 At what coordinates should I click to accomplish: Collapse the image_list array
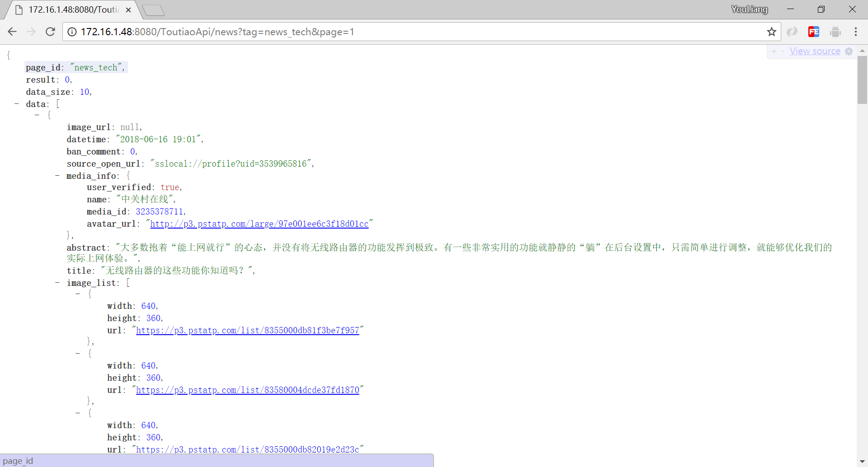[x=57, y=283]
